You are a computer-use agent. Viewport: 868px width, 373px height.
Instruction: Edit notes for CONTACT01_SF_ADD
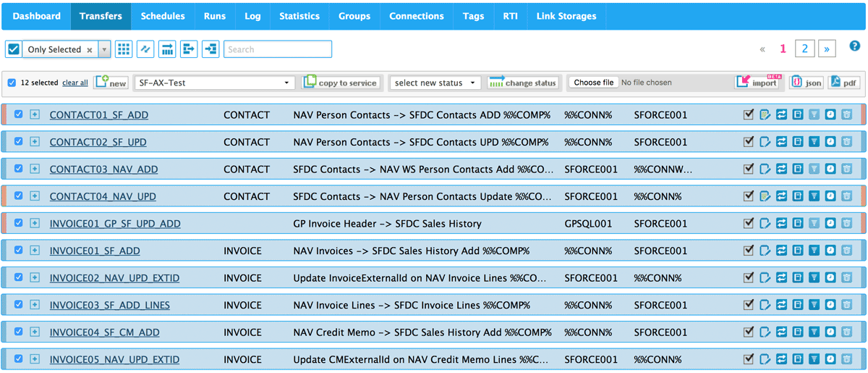tap(765, 114)
